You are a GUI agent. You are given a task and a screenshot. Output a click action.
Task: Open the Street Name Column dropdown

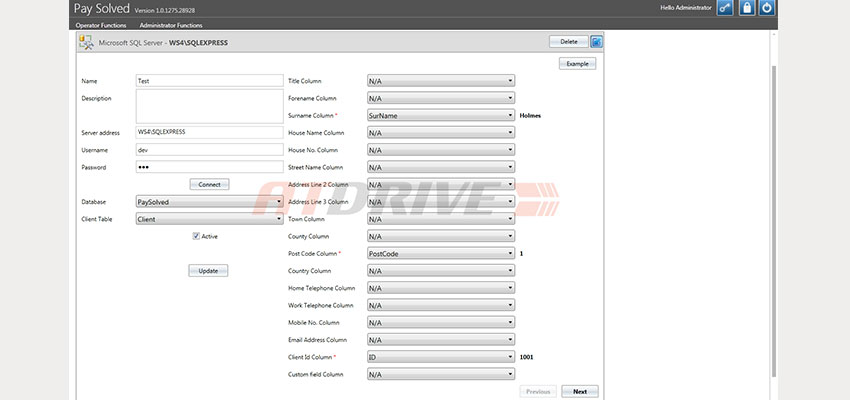(x=441, y=167)
